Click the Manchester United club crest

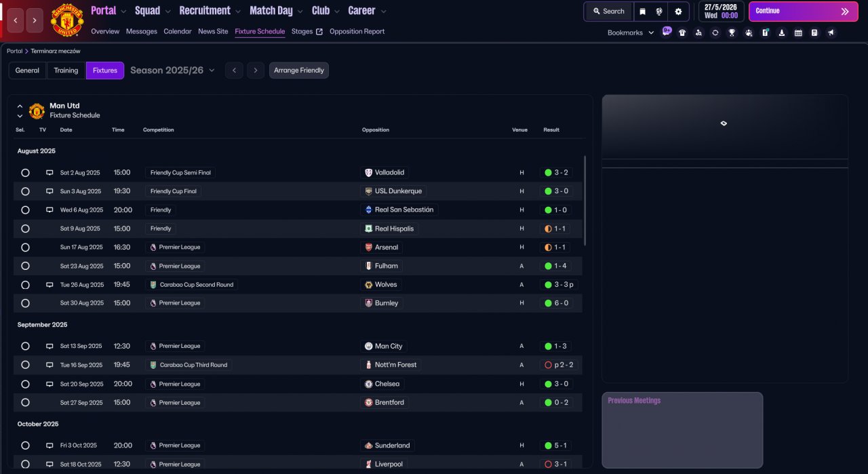pyautogui.click(x=67, y=20)
